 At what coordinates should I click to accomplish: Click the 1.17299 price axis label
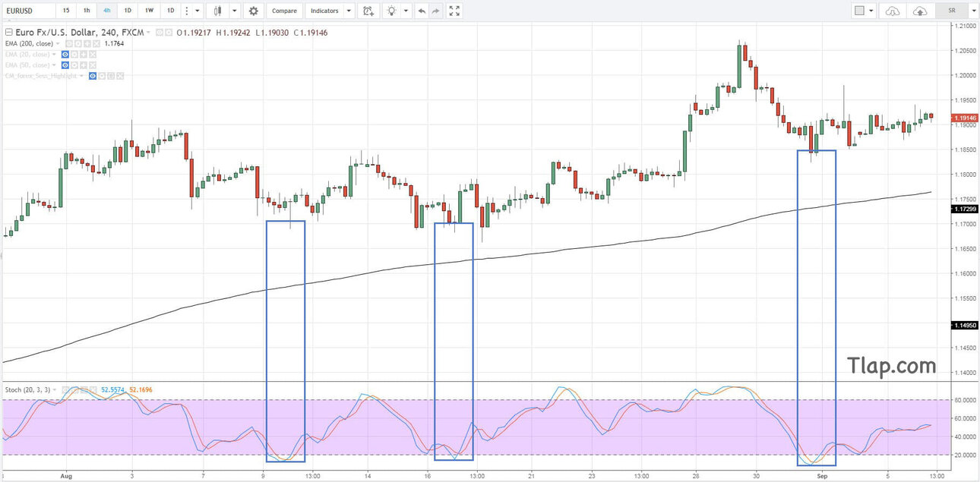(965, 208)
